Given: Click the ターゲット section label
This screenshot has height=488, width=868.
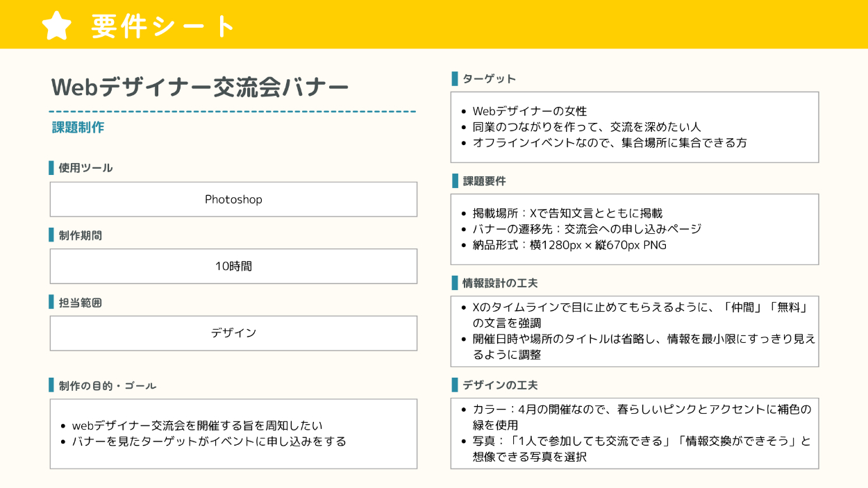Looking at the screenshot, I should click(x=489, y=79).
